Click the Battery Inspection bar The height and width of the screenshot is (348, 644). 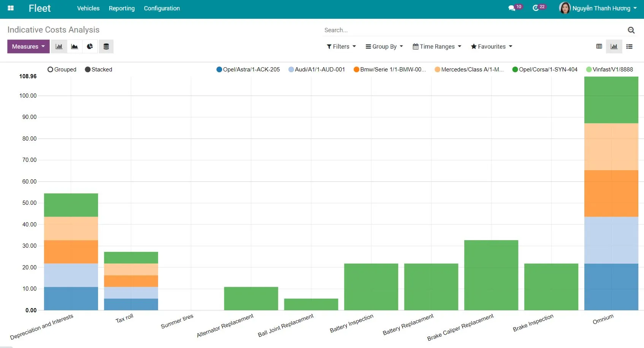click(x=371, y=287)
